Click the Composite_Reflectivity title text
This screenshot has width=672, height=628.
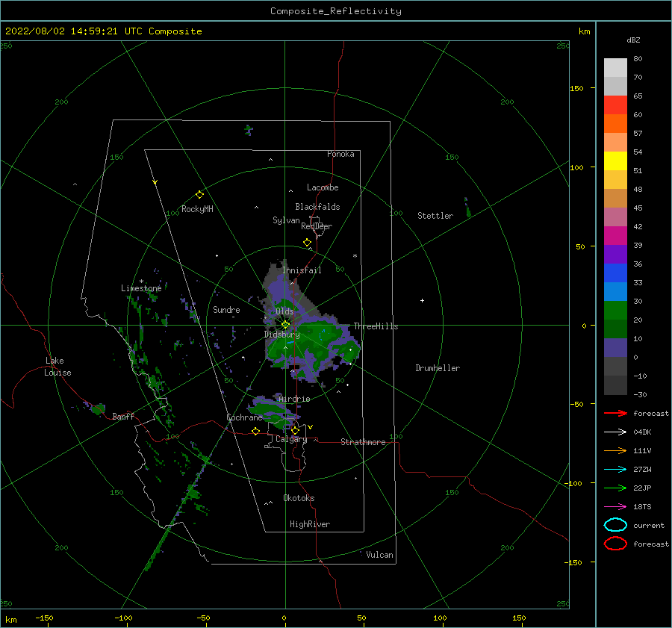click(x=335, y=11)
